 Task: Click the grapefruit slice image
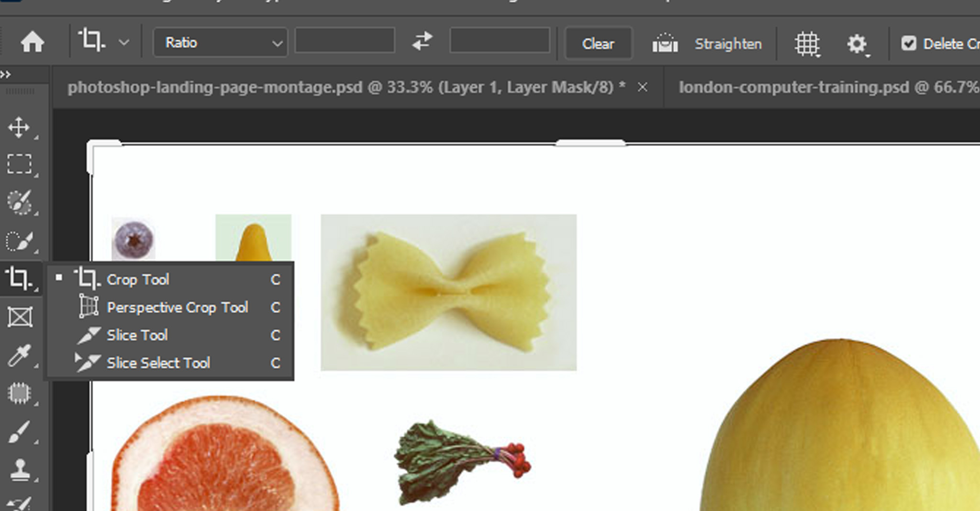pos(225,453)
